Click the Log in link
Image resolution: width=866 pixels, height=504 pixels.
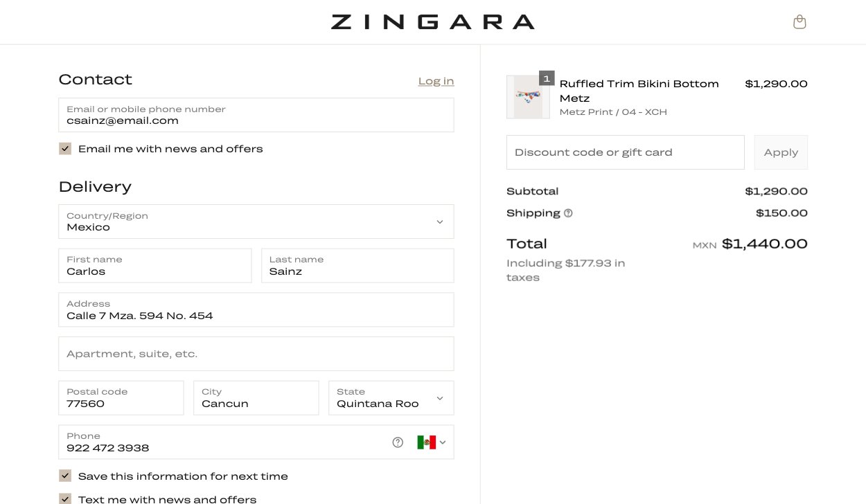[x=436, y=81]
